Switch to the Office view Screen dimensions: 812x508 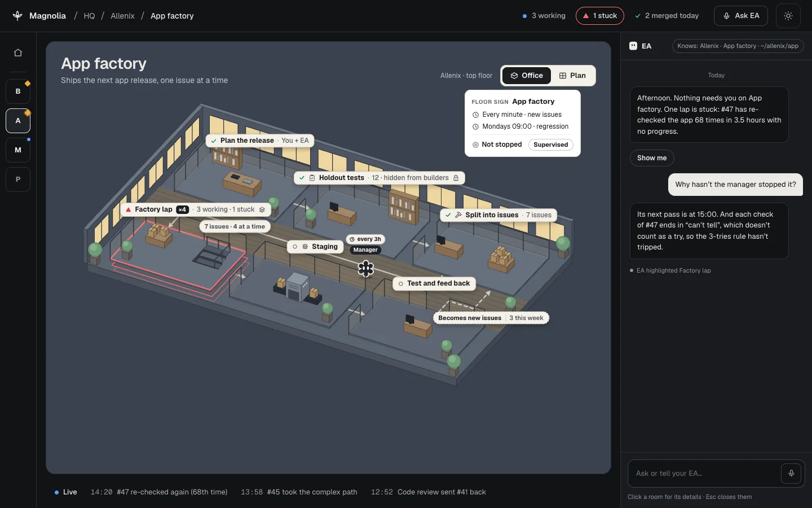tap(527, 76)
